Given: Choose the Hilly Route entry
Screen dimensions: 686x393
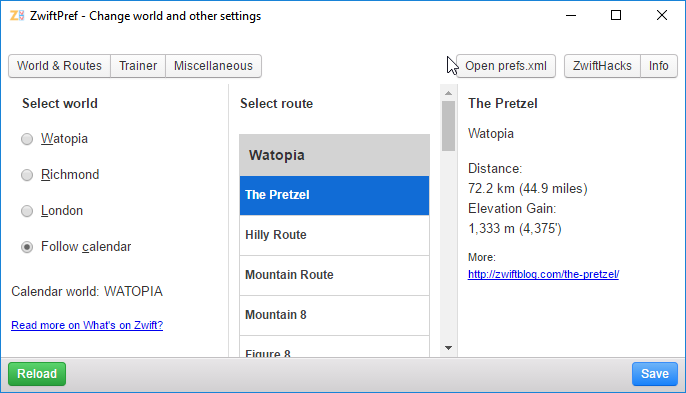Looking at the screenshot, I should tap(334, 235).
